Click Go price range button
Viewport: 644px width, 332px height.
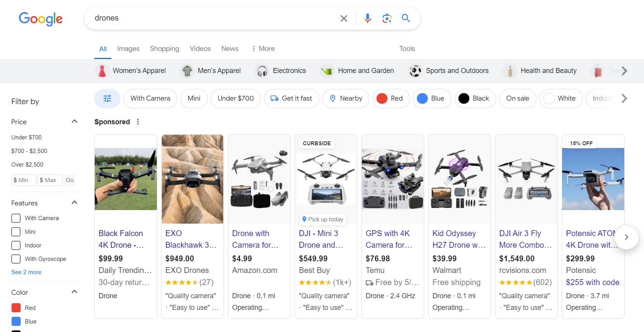(69, 180)
